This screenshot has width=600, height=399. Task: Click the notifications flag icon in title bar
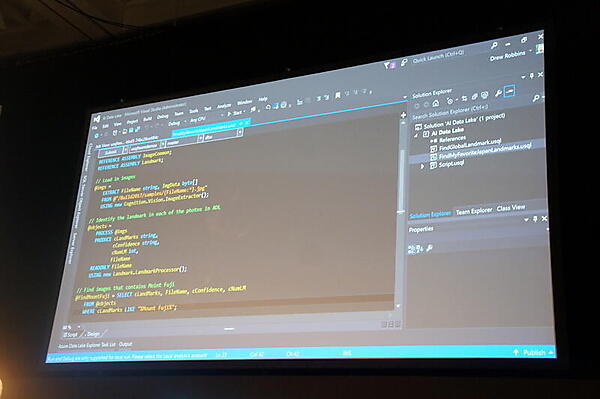point(390,65)
